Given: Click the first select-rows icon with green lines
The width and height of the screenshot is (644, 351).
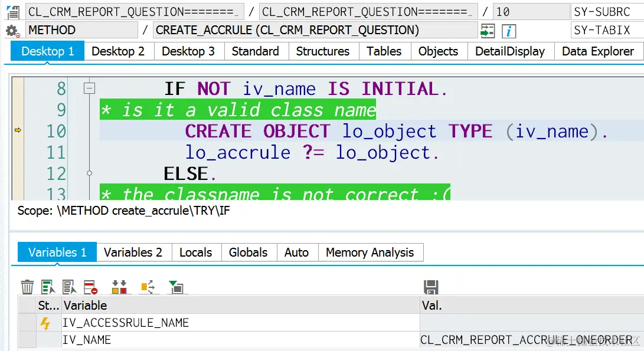Looking at the screenshot, I should 48,287.
